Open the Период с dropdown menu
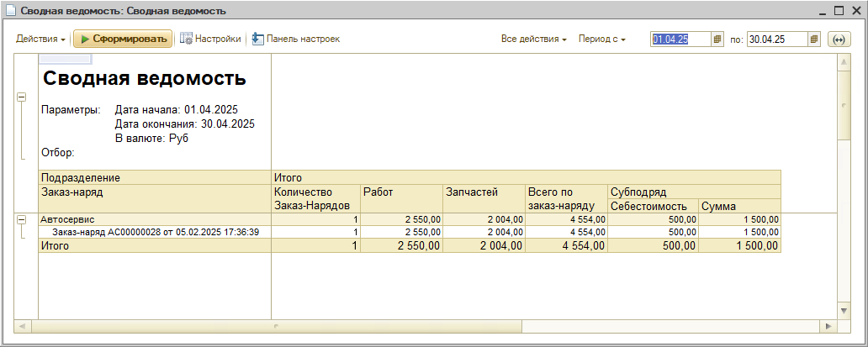The width and height of the screenshot is (868, 347). [601, 39]
